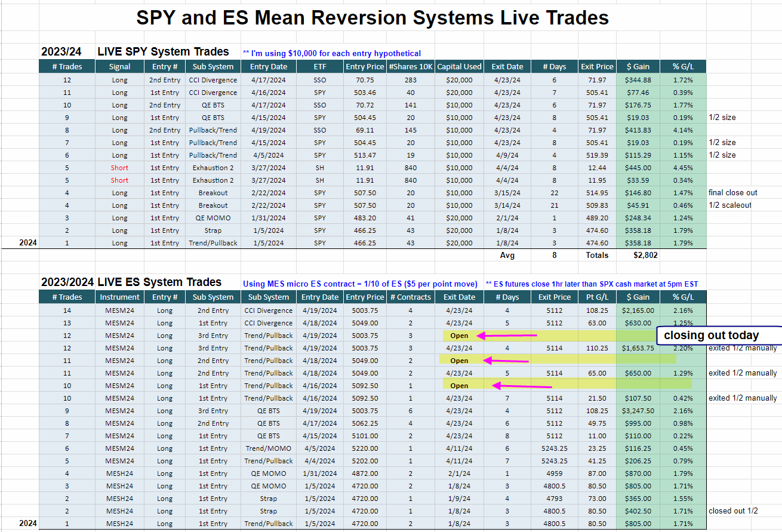This screenshot has width=782, height=532.
Task: Select the 'Open' cell in the 2nd Entry Trend/Pullback row
Action: point(459,361)
